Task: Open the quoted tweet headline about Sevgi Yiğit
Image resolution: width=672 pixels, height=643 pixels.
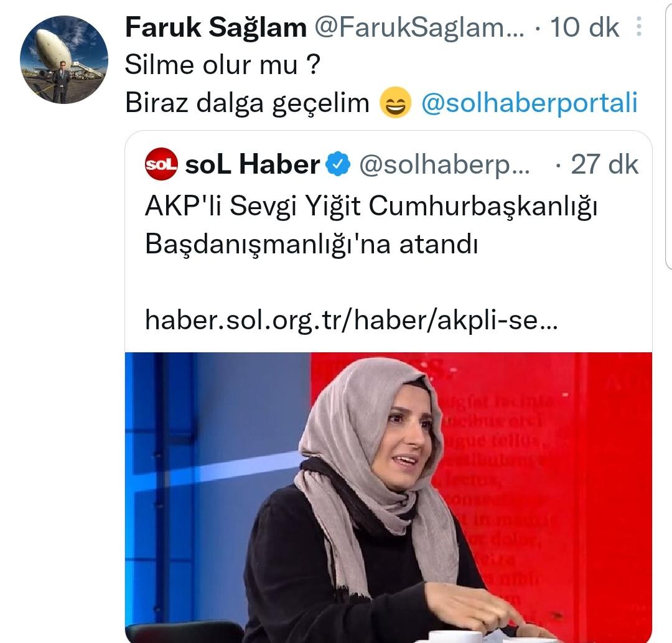Action: coord(371,225)
